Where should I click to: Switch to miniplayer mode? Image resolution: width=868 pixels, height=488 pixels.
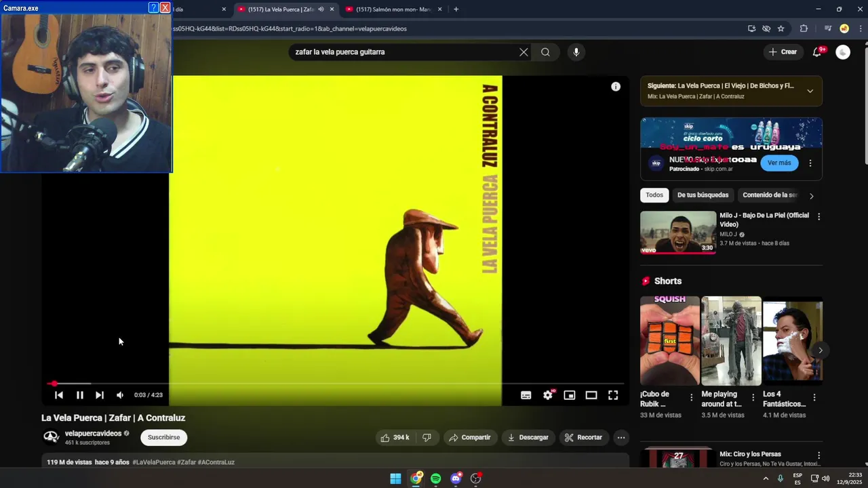pos(570,395)
